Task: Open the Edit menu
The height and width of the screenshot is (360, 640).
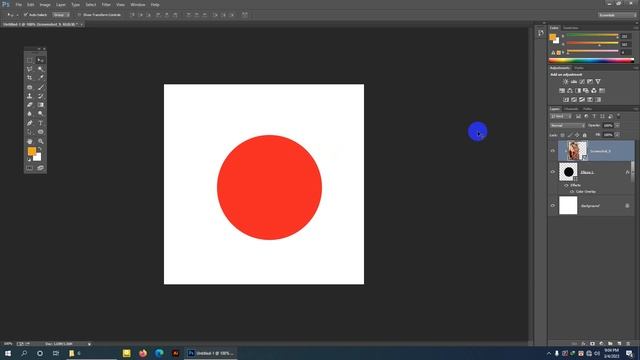Action: tap(31, 4)
